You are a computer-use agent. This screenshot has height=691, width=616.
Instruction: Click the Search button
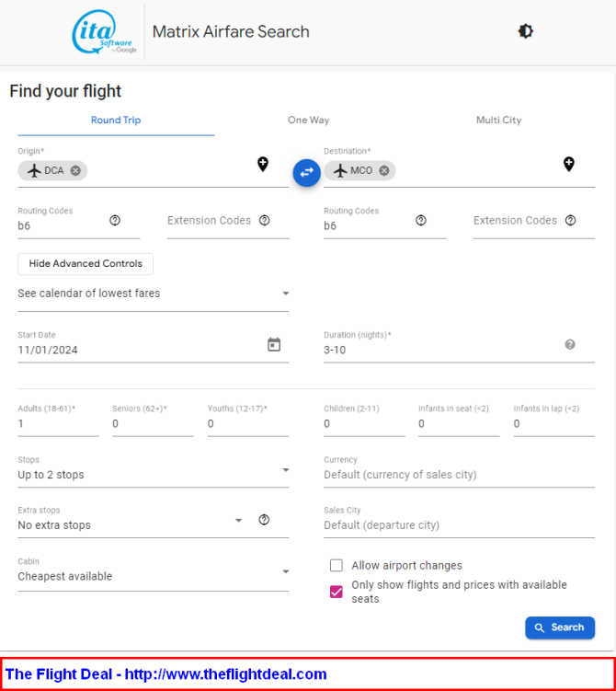(560, 628)
